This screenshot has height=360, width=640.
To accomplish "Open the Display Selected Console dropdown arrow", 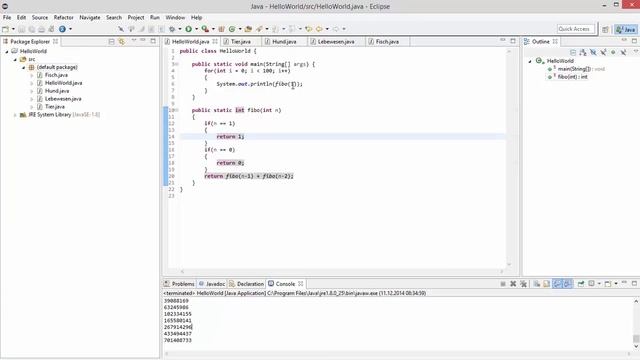I will click(x=599, y=284).
